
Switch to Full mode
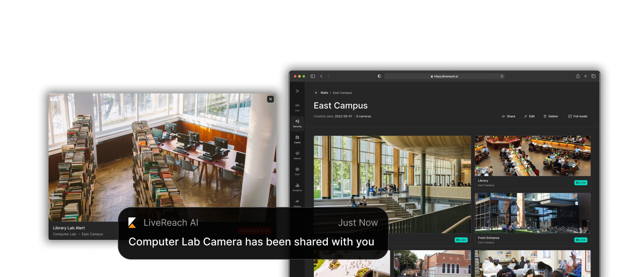[578, 116]
